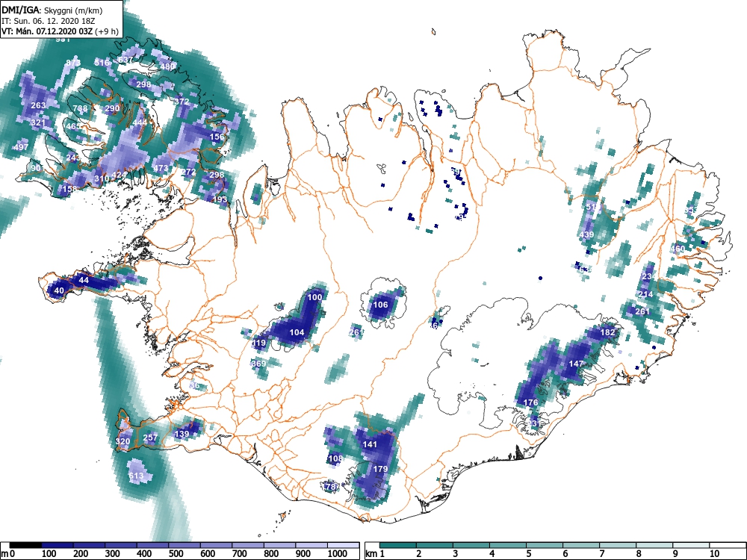Screen dimensions: 747x560
Task: Click the 'VT: Mán. 07.12.2020 03Z' line
Action: tap(47, 31)
